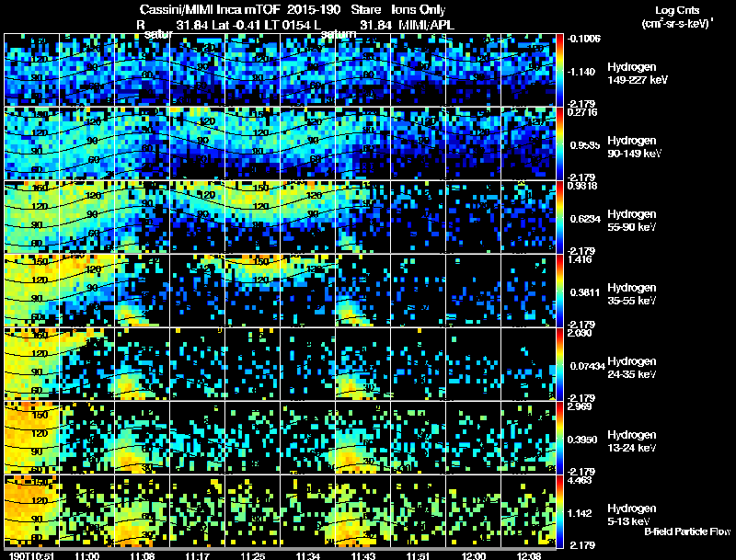Screen dimensions: 736x560
Task: Click the color bar for Hydrogen 35-55 keV
Action: pyautogui.click(x=559, y=291)
